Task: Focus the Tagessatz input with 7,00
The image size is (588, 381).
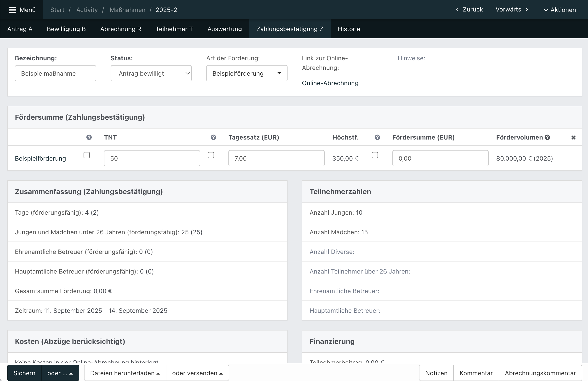Action: point(276,158)
